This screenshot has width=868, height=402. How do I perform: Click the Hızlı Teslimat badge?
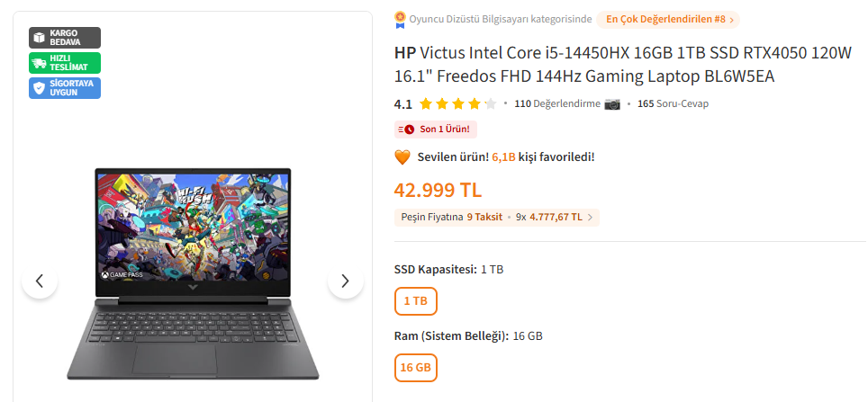point(65,63)
